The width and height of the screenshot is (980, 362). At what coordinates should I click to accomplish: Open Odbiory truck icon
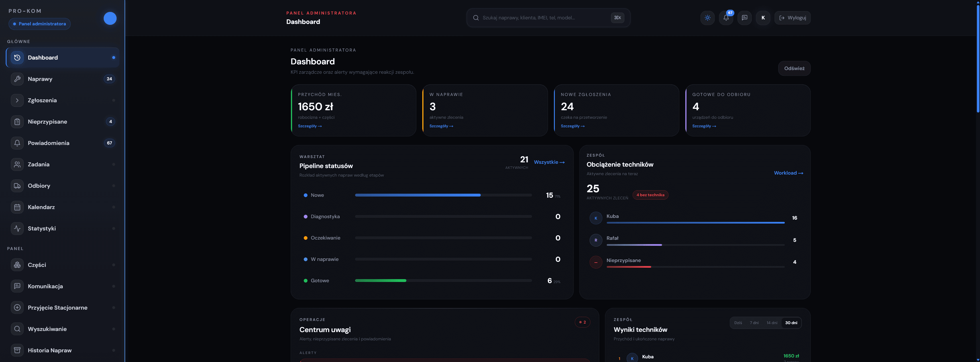coord(17,186)
